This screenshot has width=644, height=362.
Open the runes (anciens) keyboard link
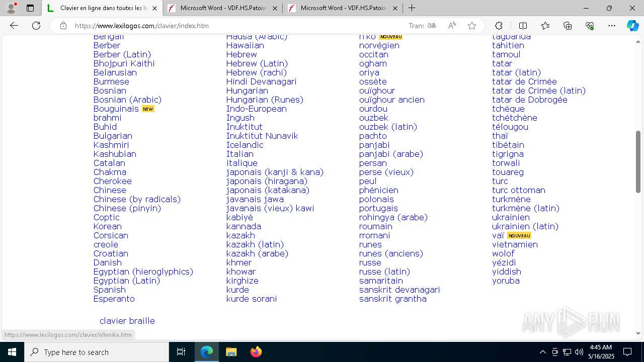[391, 253]
